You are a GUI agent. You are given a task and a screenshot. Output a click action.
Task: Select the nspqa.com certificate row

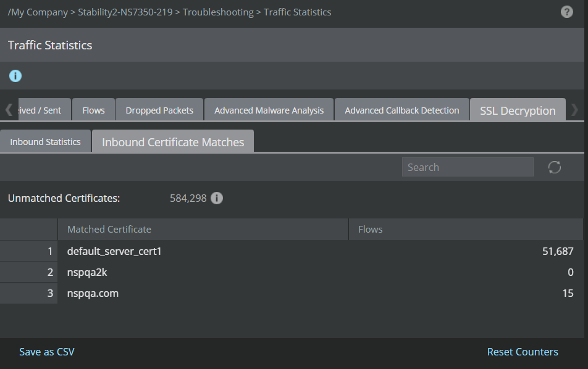(x=292, y=293)
